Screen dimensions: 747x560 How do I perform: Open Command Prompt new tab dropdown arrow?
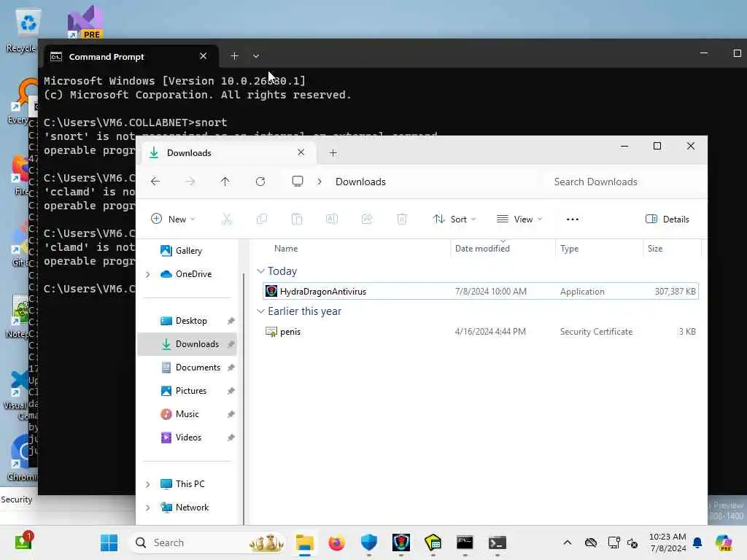pyautogui.click(x=256, y=56)
